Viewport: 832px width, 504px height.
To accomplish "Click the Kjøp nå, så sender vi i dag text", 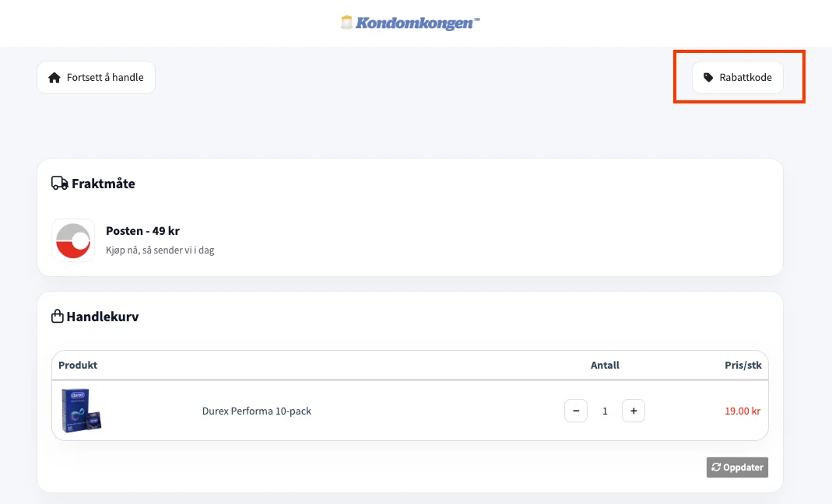I will coord(160,250).
